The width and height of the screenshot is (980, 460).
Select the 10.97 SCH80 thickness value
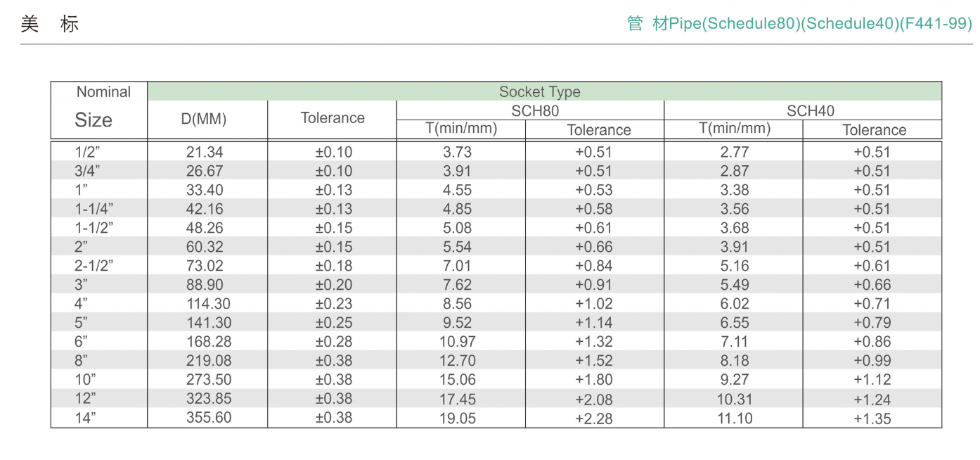click(x=458, y=342)
